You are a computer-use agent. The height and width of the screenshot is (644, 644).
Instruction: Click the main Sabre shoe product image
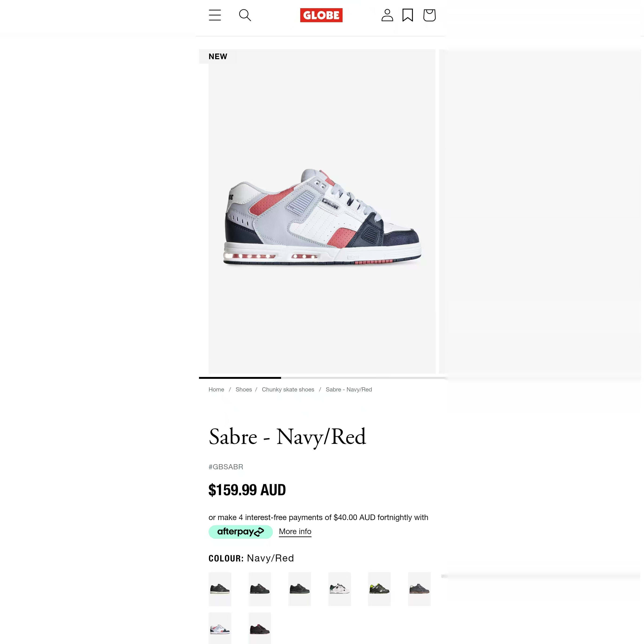(x=322, y=217)
